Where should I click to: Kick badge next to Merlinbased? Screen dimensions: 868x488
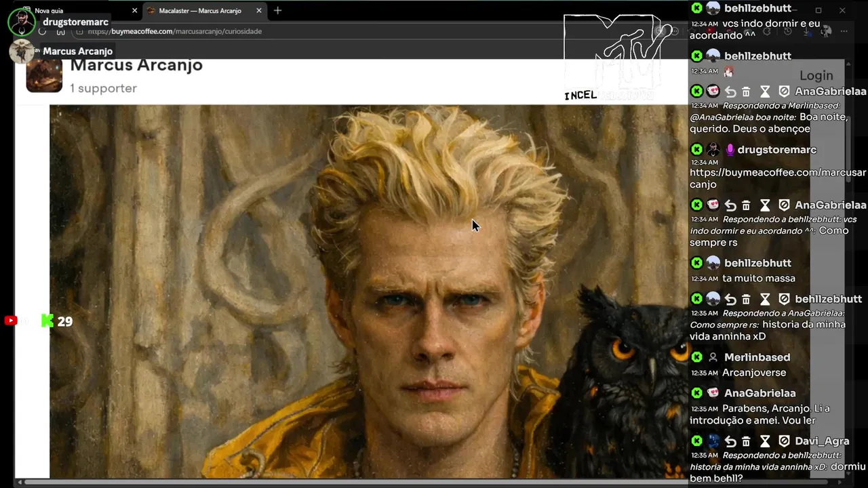click(x=696, y=357)
